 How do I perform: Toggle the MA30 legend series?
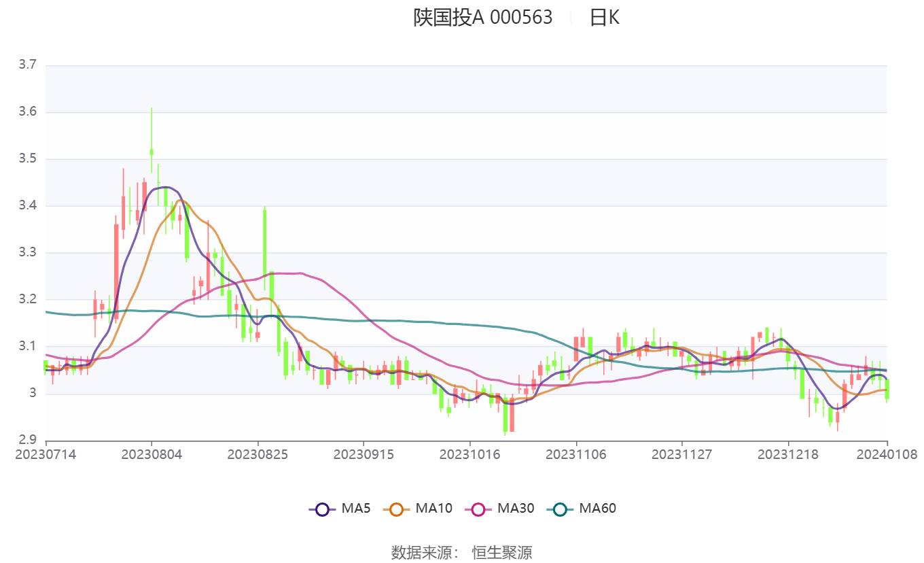pos(499,508)
